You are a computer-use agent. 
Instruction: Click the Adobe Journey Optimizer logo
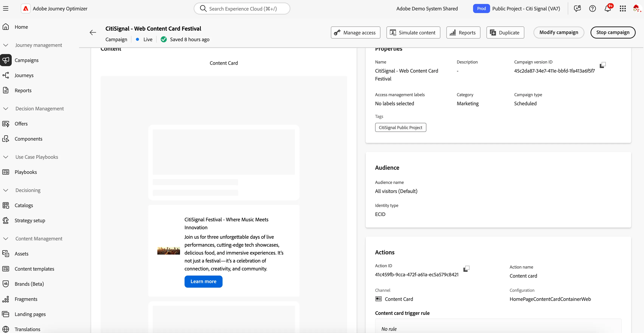[26, 9]
